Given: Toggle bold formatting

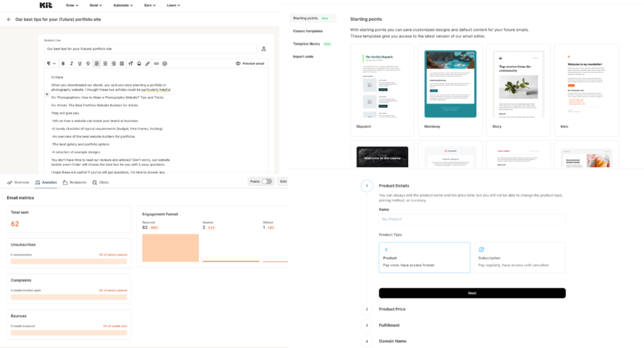Looking at the screenshot, I should coord(63,63).
